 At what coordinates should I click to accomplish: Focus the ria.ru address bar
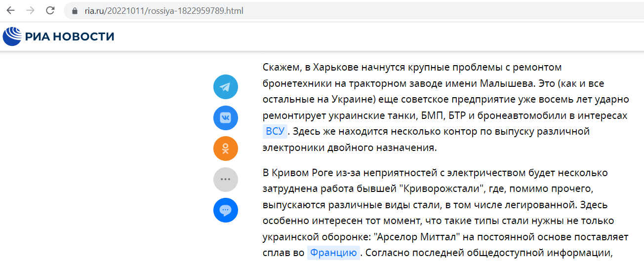353,10
